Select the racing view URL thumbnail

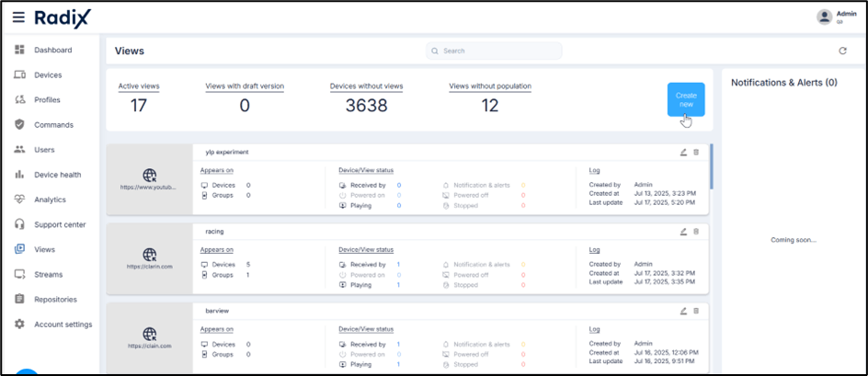(x=150, y=258)
